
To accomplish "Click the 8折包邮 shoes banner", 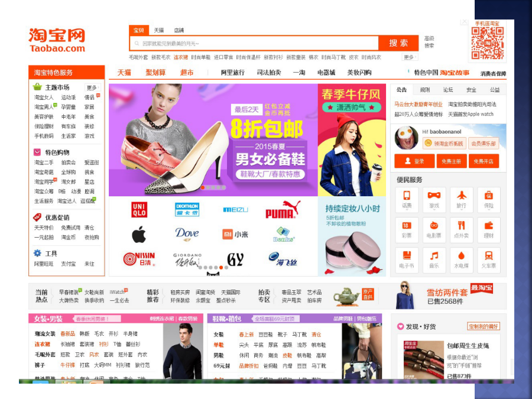I will click(213, 140).
